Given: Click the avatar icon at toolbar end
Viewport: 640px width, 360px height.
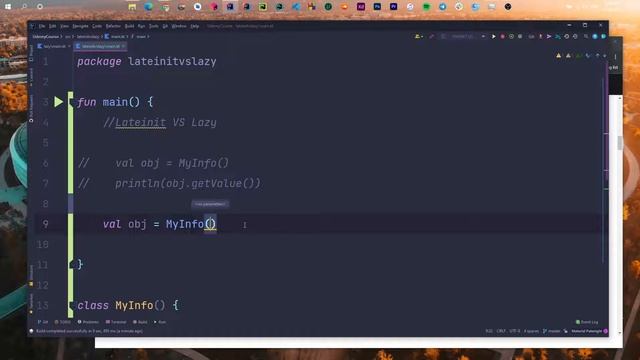Looking at the screenshot, I should [x=604, y=37].
